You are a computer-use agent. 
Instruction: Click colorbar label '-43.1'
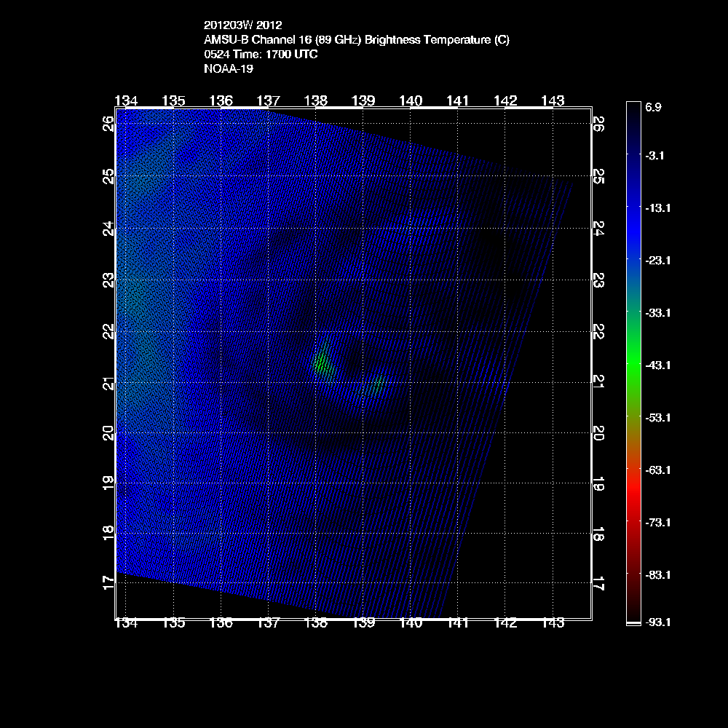point(658,365)
